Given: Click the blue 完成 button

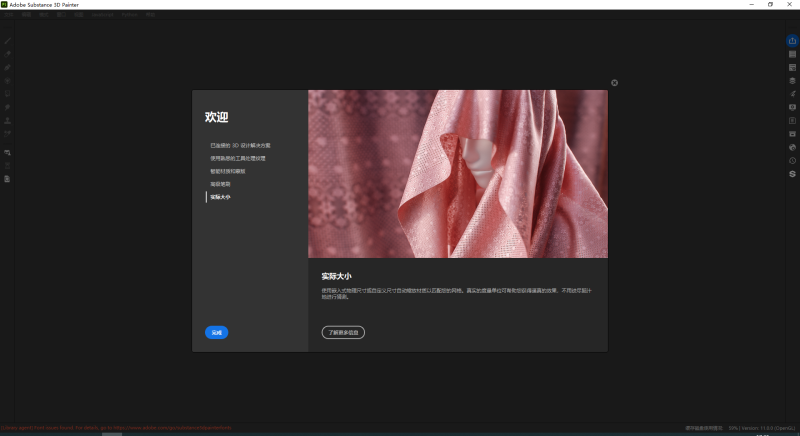Looking at the screenshot, I should (216, 332).
